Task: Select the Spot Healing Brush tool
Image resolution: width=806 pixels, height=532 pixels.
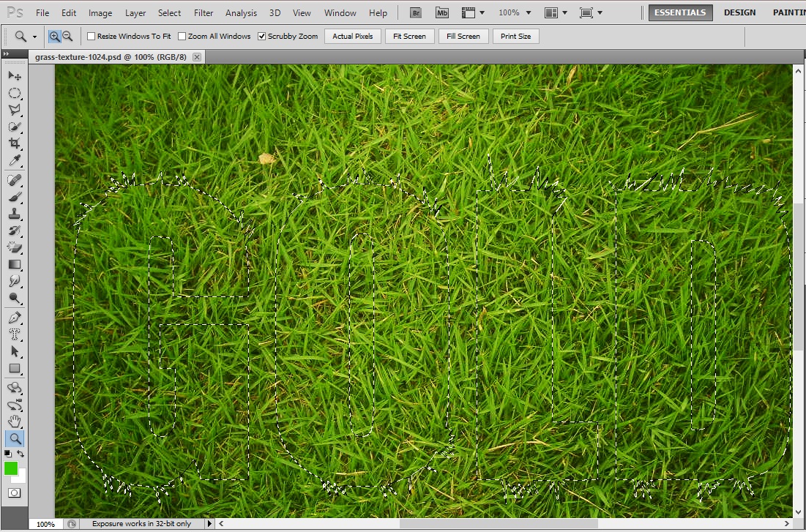Action: click(x=15, y=181)
